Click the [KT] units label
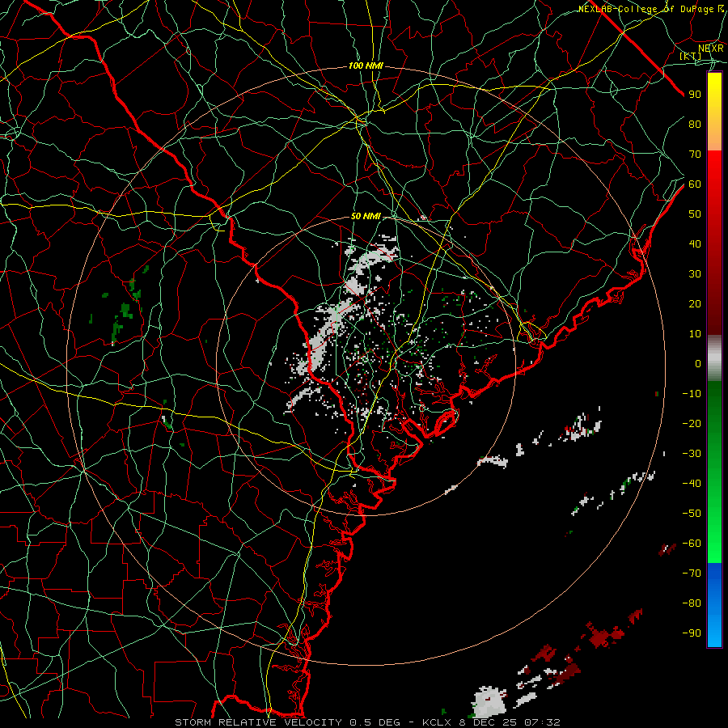Screen dimensions: 728x728 [x=691, y=56]
